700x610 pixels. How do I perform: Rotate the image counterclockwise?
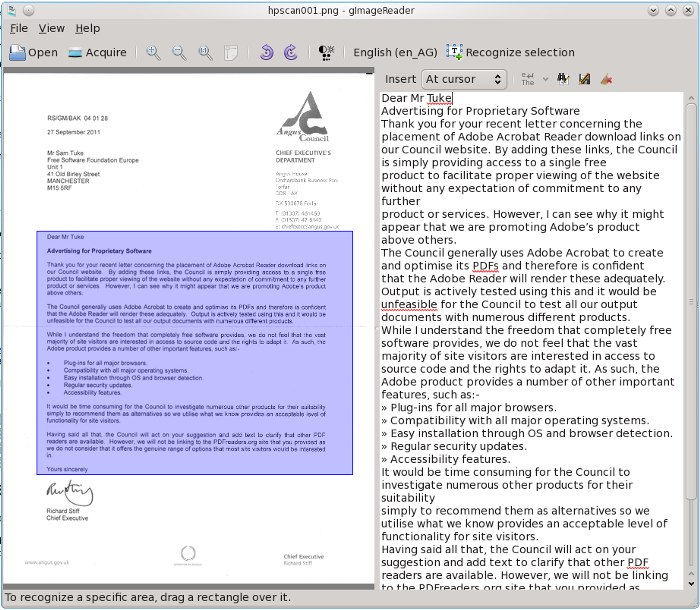(267, 52)
